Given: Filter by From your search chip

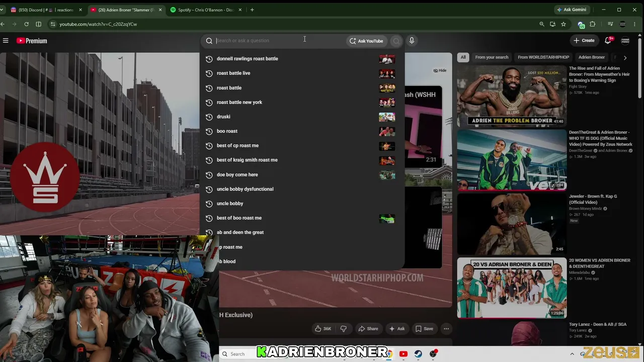Looking at the screenshot, I should (x=492, y=57).
